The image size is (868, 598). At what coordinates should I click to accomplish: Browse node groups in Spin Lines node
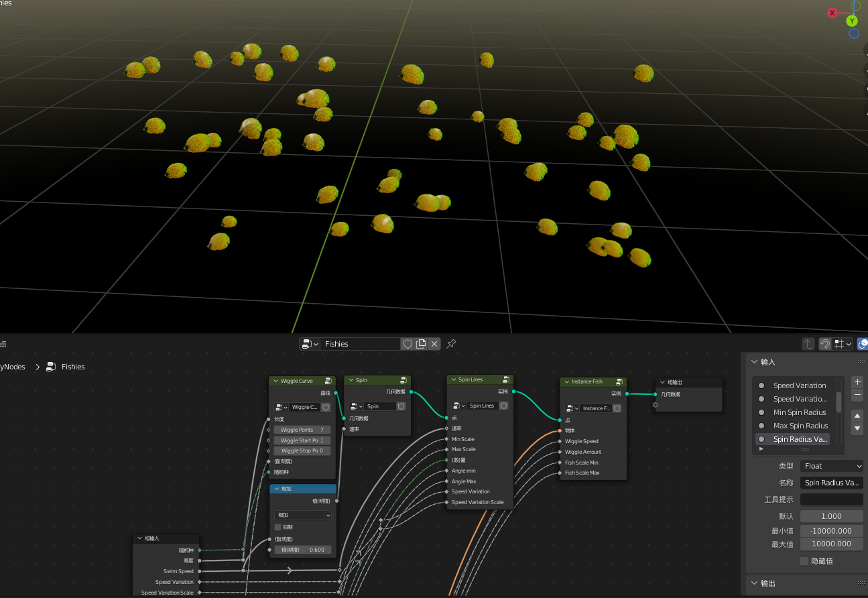[x=458, y=406]
